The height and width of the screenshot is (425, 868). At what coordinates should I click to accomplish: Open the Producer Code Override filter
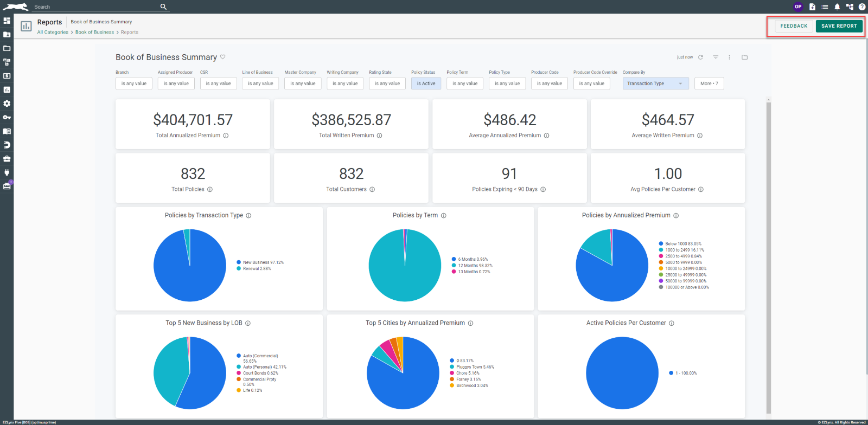click(592, 83)
